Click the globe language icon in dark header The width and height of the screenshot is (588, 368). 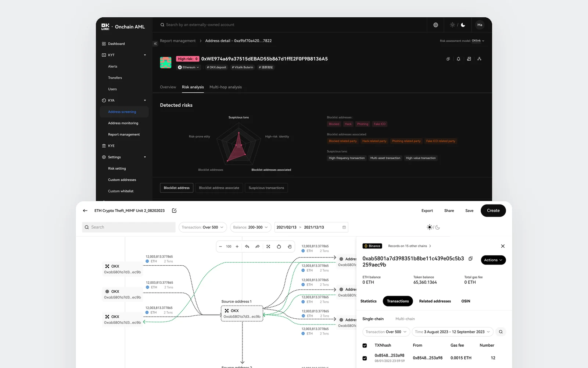(435, 25)
